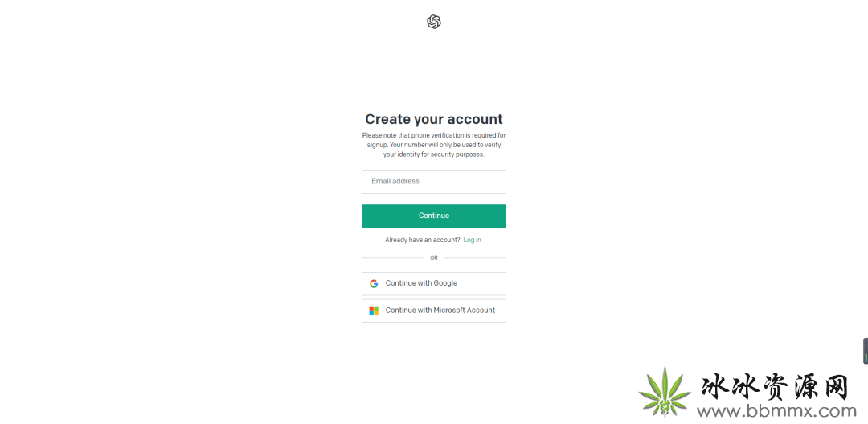The image size is (868, 424).
Task: Click the divider line left of OR
Action: click(x=393, y=257)
